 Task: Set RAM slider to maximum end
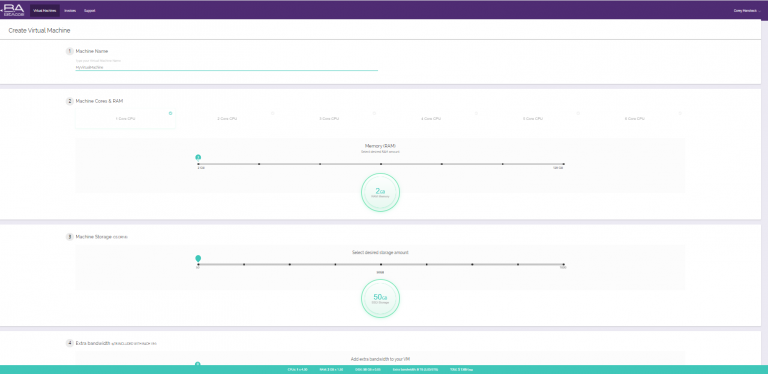click(x=564, y=164)
